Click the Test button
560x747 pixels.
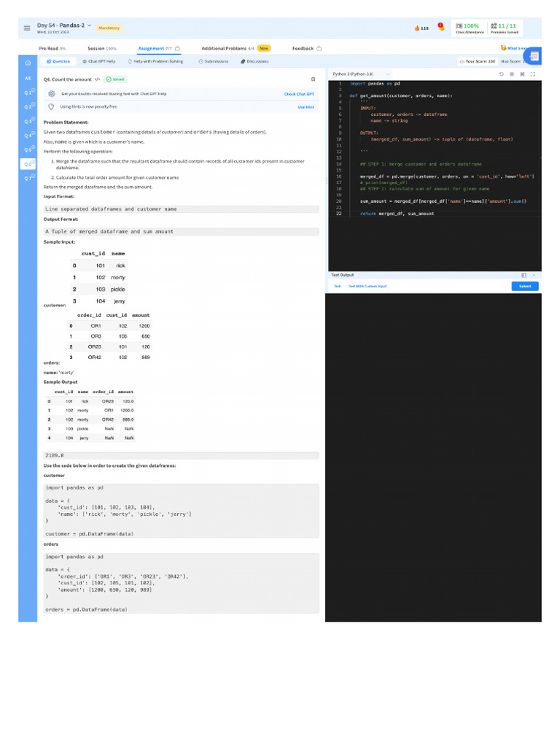(337, 286)
